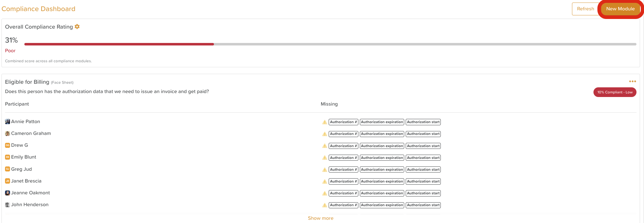The width and height of the screenshot is (644, 223).
Task: Click Authorization expiration tag for Janet Brescia
Action: click(382, 181)
